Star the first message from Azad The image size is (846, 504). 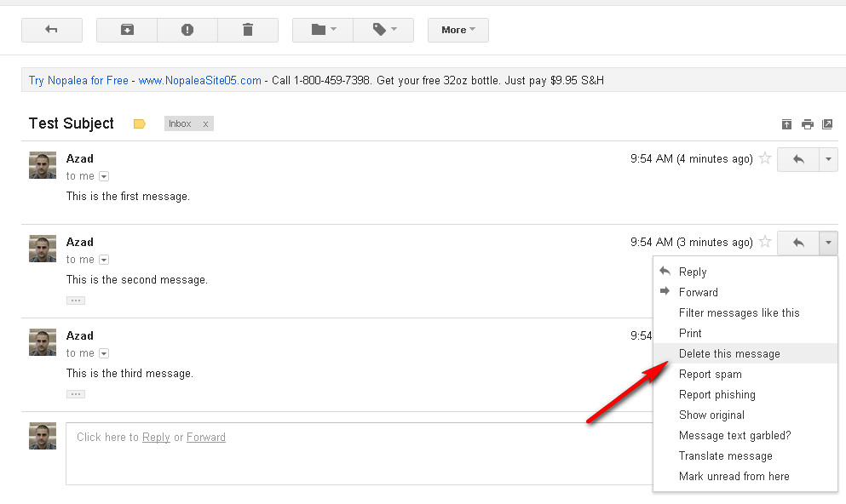pos(765,158)
